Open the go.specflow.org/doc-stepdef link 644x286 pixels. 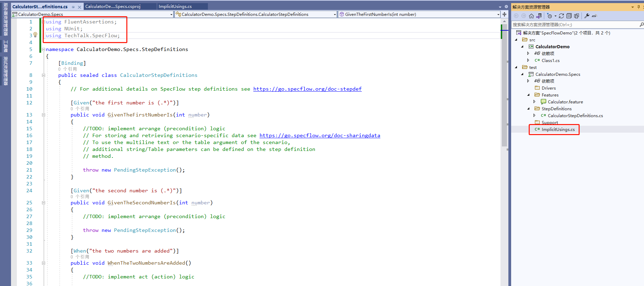pyautogui.click(x=307, y=89)
